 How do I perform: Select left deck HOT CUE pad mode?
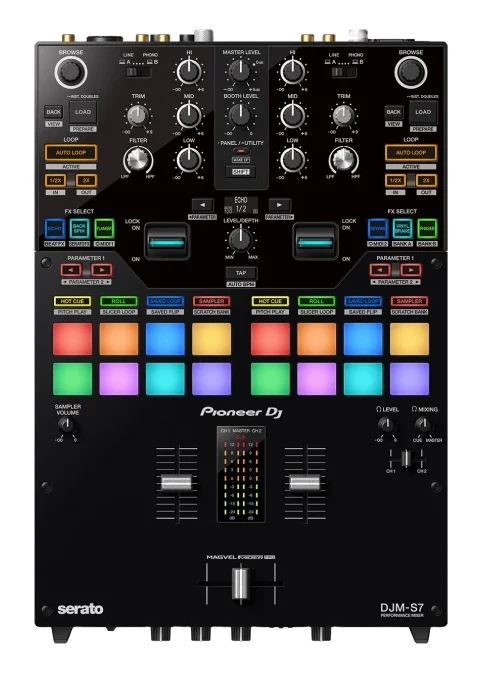(72, 301)
